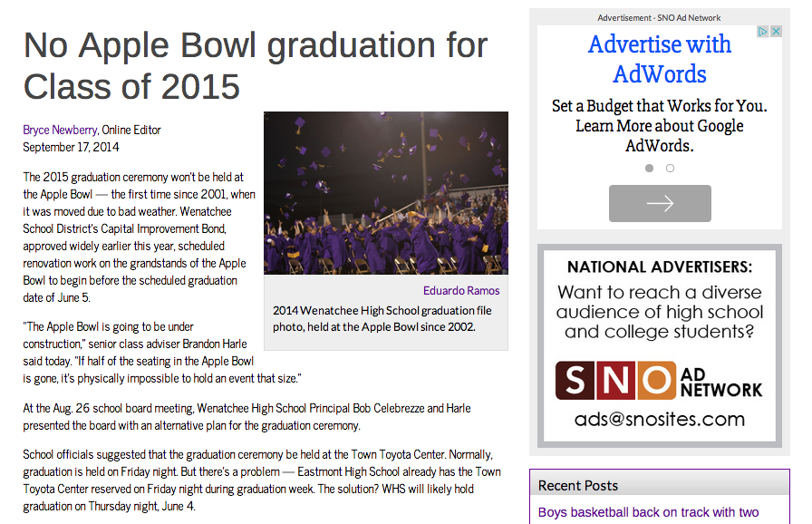The width and height of the screenshot is (812, 524).
Task: Click the Advertise with AdWords headline
Action: [659, 58]
